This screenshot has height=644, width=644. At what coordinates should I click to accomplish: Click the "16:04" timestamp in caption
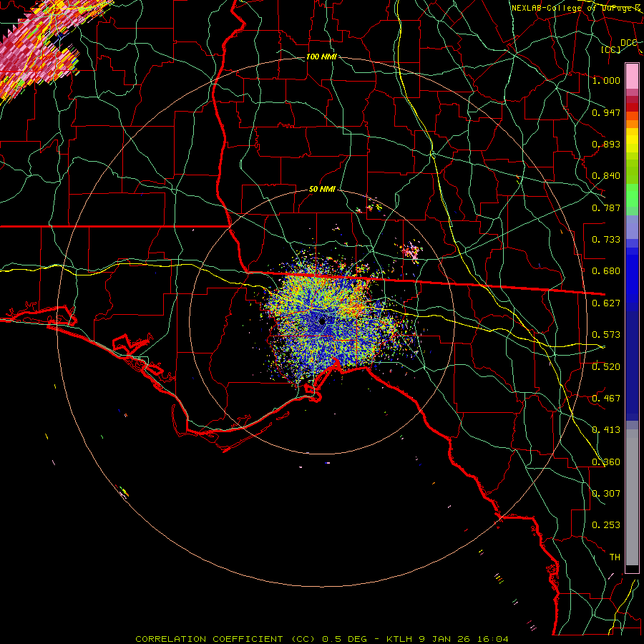[493, 639]
